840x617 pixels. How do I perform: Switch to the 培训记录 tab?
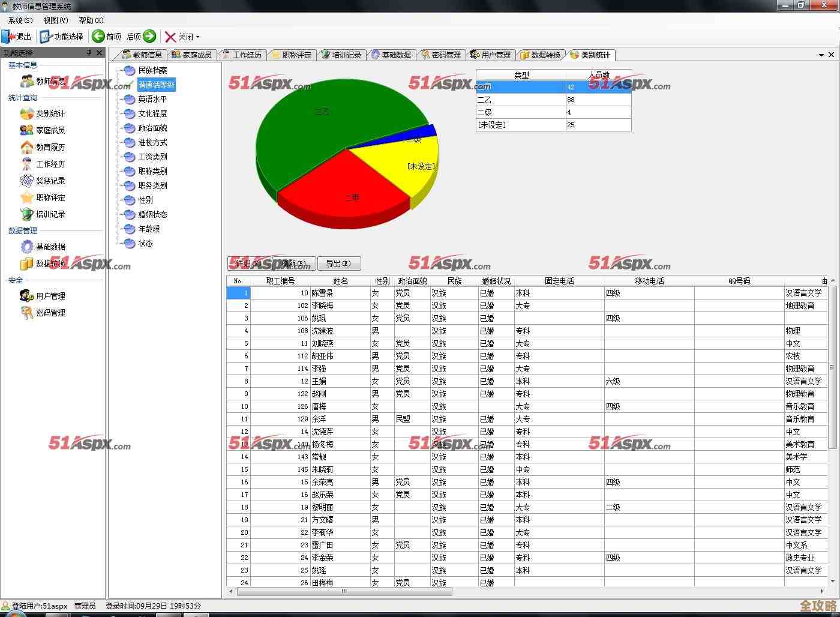click(341, 55)
